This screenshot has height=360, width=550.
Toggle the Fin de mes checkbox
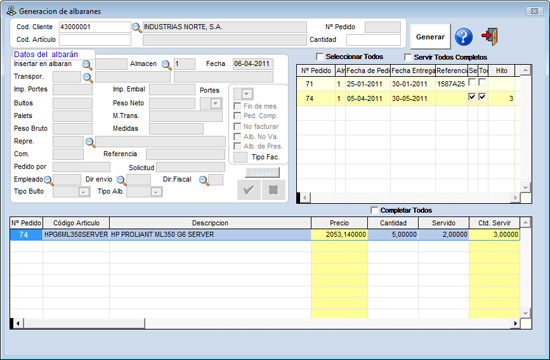(x=237, y=106)
